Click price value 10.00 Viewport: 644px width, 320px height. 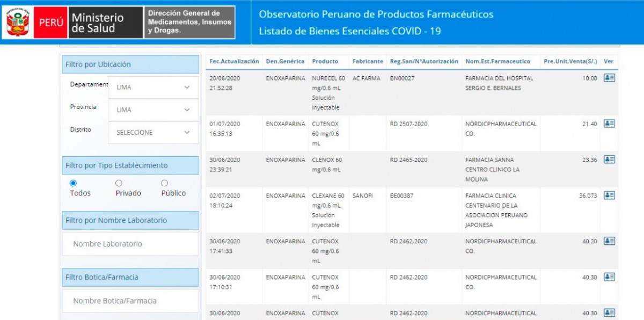click(589, 78)
